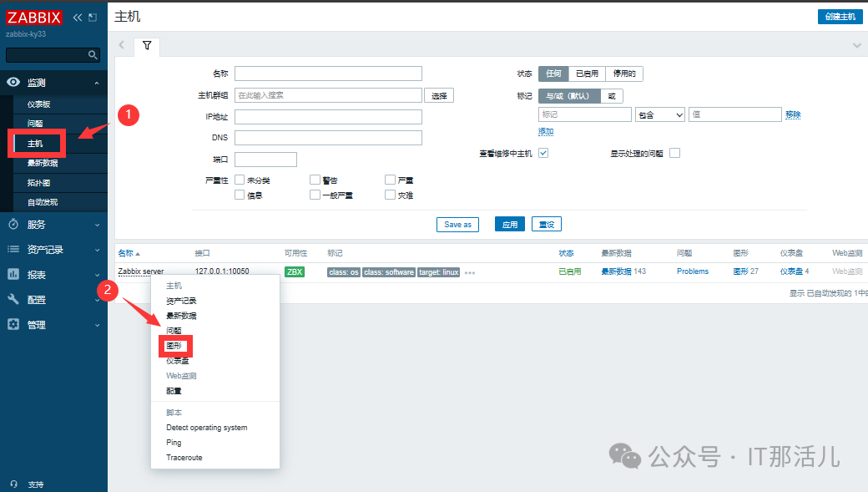Check the 灾难 severity checkbox

(x=391, y=195)
